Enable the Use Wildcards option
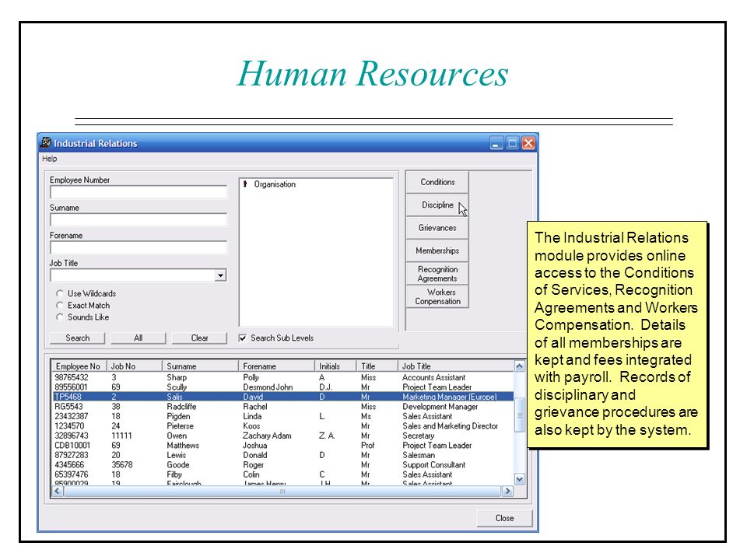Screen dimensions: 747x560 [60, 293]
